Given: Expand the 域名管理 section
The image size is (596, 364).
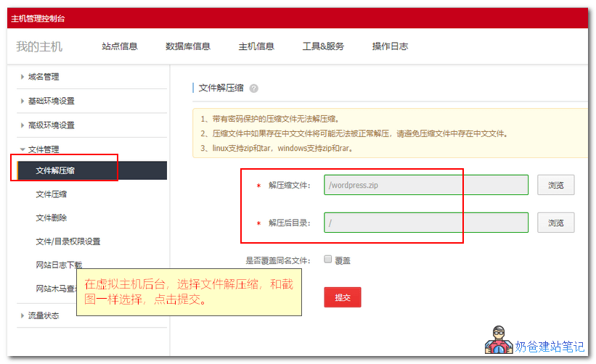Looking at the screenshot, I should [x=44, y=77].
